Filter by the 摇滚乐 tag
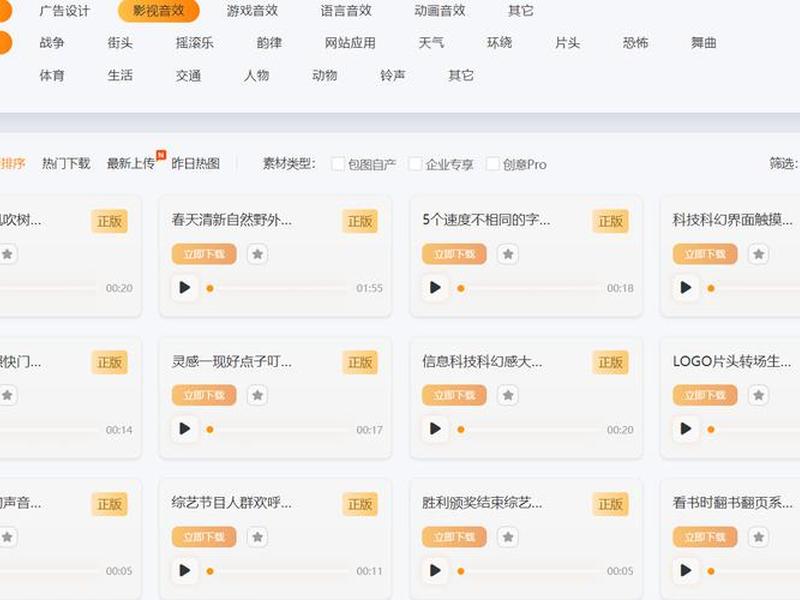The width and height of the screenshot is (800, 600). [x=195, y=43]
